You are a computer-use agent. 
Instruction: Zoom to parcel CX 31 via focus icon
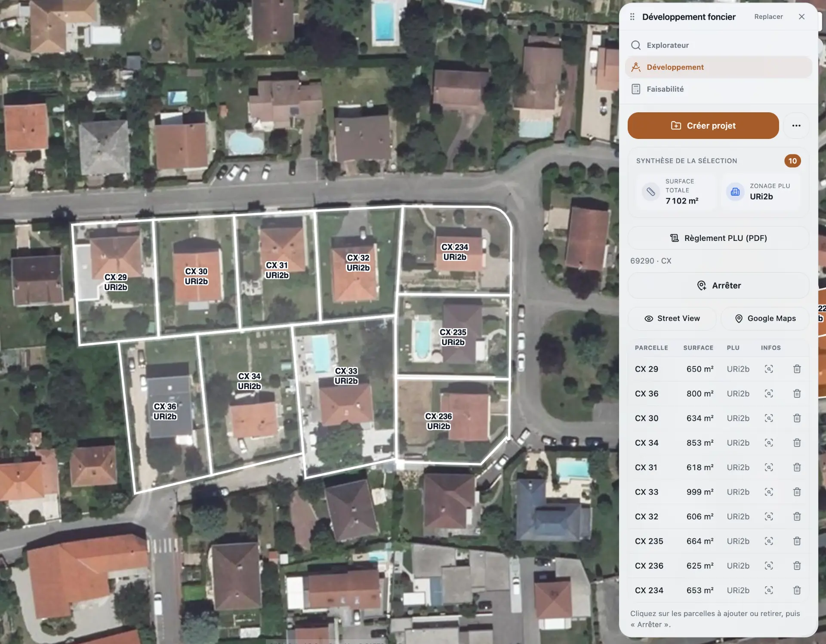(x=769, y=467)
